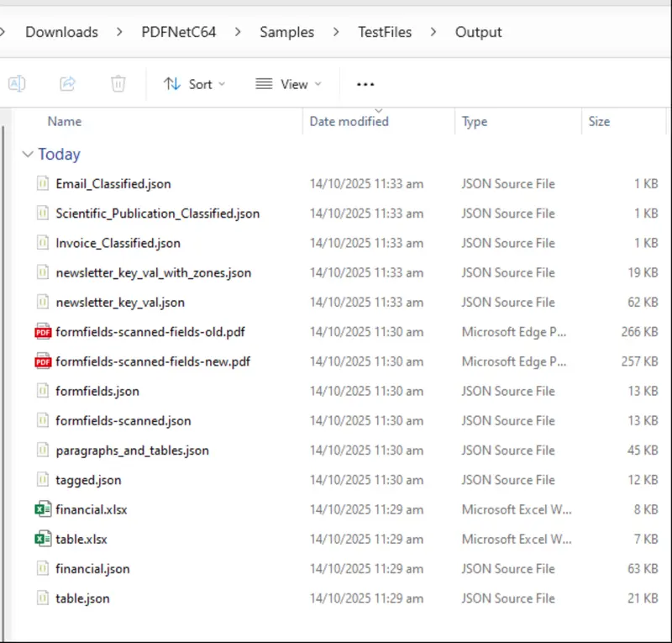Select Email_Classified.json file icon
Viewport: 672px width, 643px height.
(43, 183)
